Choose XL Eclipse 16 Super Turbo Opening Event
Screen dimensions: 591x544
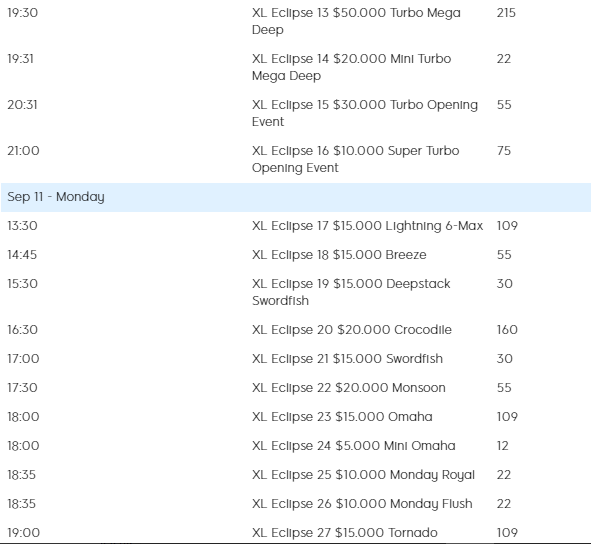coord(355,159)
